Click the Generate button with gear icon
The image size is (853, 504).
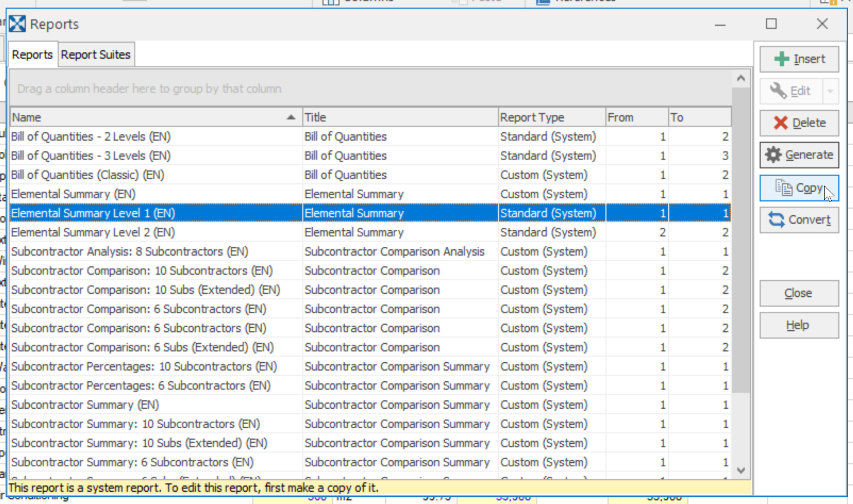click(x=799, y=155)
